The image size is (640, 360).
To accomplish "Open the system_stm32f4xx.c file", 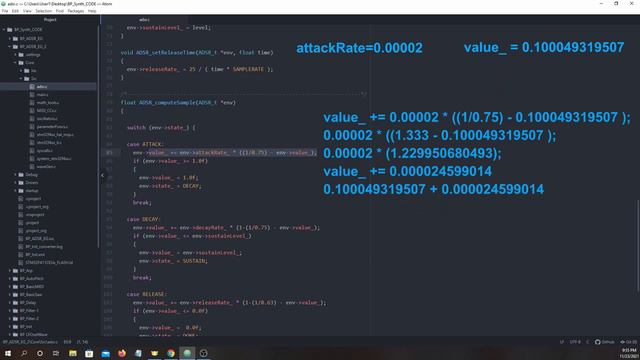I will coord(54,159).
